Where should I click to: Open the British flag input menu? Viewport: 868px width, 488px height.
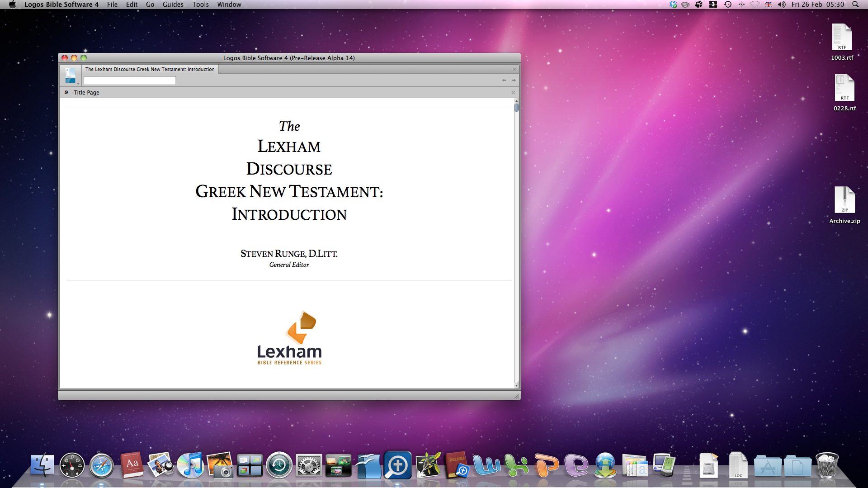point(768,5)
